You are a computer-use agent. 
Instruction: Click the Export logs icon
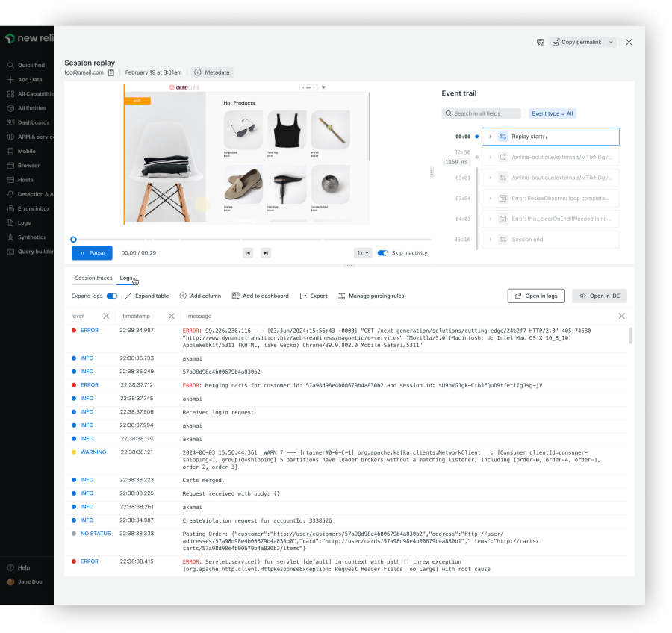(x=303, y=296)
